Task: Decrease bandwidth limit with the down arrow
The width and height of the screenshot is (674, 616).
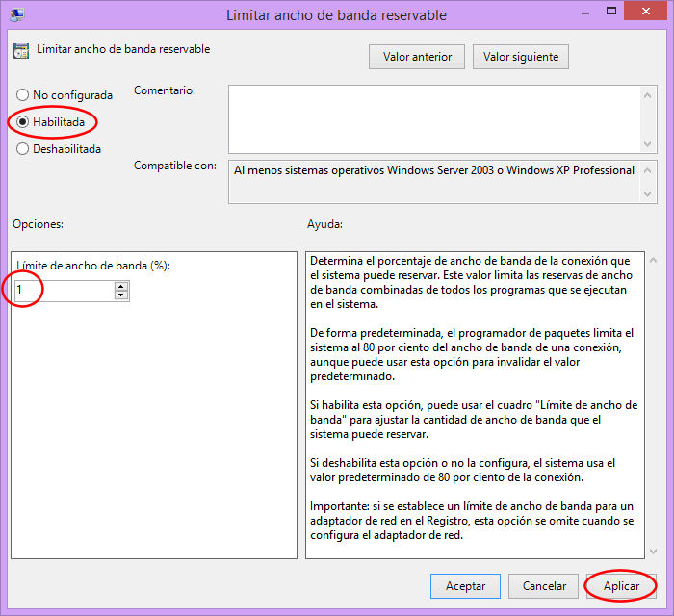Action: [121, 295]
